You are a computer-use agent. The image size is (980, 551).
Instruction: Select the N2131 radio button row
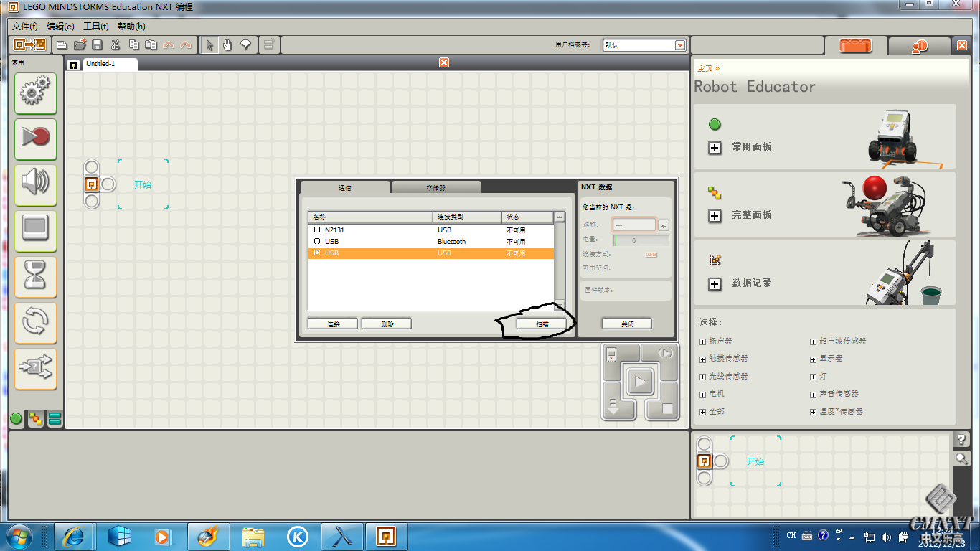click(x=430, y=230)
